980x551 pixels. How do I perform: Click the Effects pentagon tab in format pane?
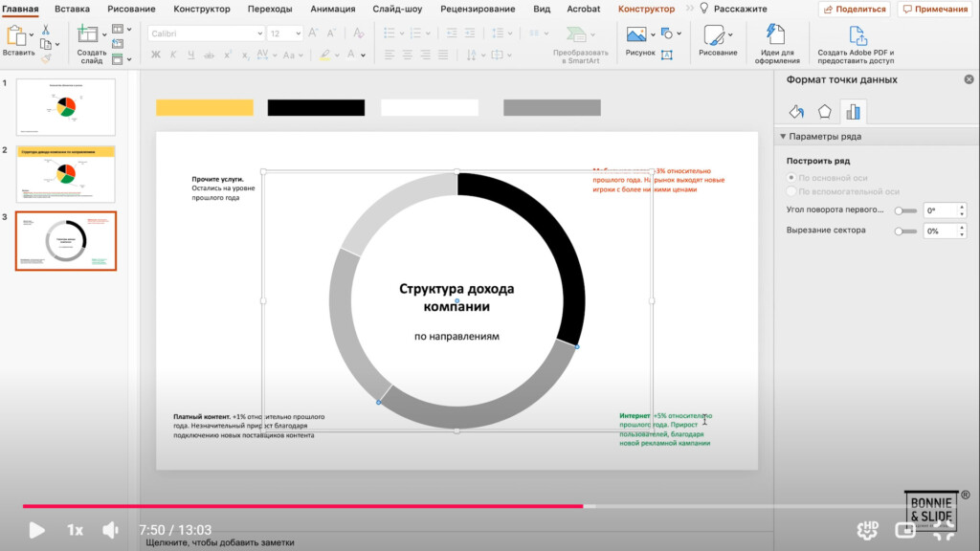click(824, 112)
